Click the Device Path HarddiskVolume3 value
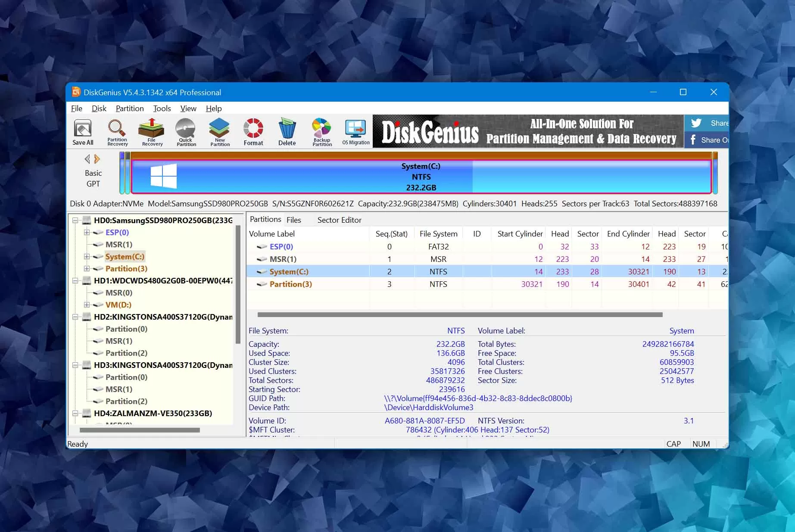 (x=429, y=408)
